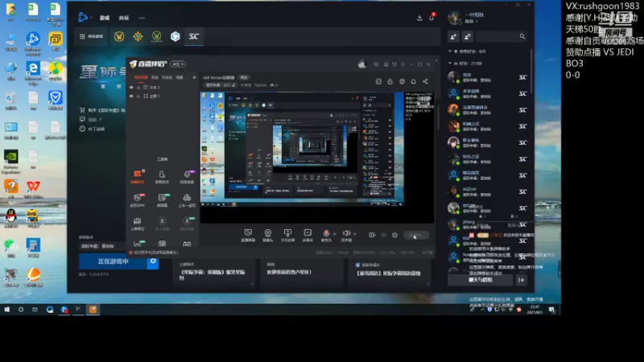Screen dimensions: 644x362
Task: Open the game version dropdown
Action: [101, 246]
